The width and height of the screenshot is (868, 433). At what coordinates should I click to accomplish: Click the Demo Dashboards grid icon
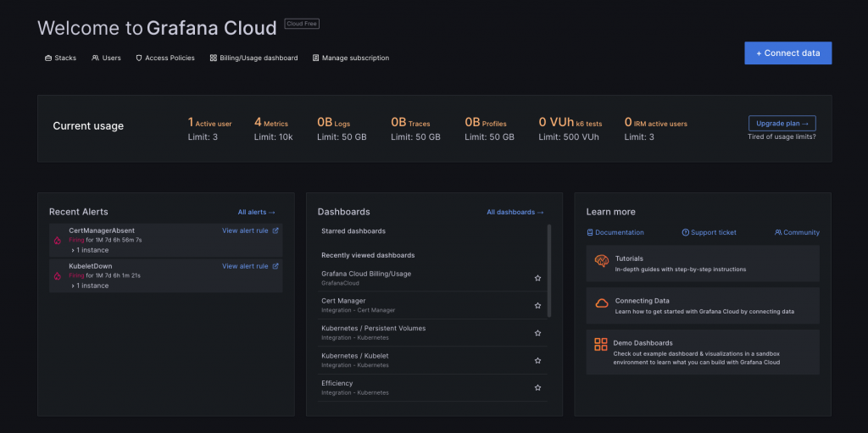point(601,344)
